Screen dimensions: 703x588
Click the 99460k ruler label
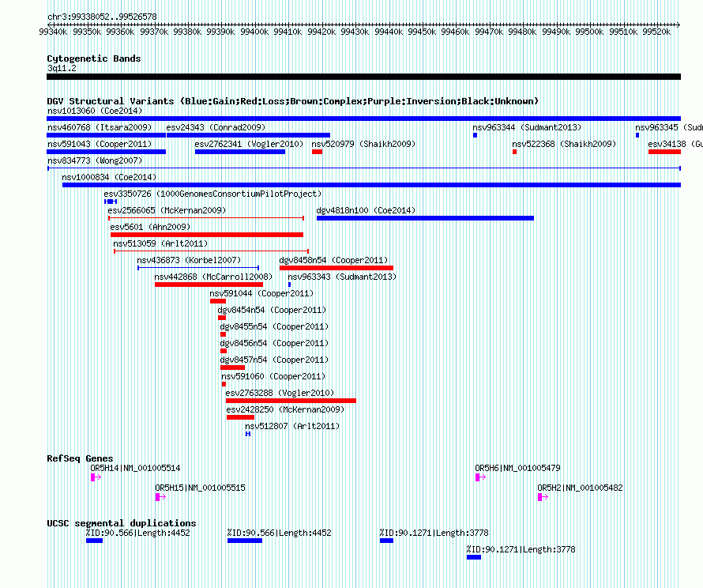[x=455, y=32]
